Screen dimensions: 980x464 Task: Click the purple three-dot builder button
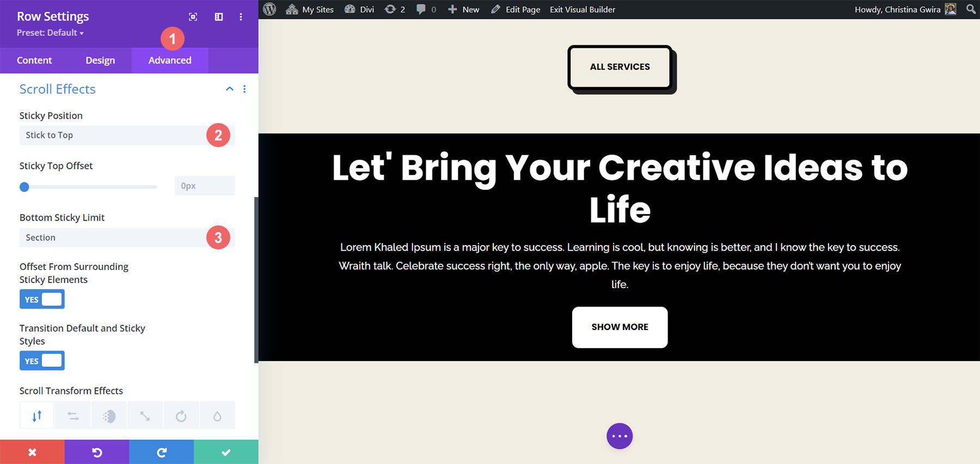(620, 436)
